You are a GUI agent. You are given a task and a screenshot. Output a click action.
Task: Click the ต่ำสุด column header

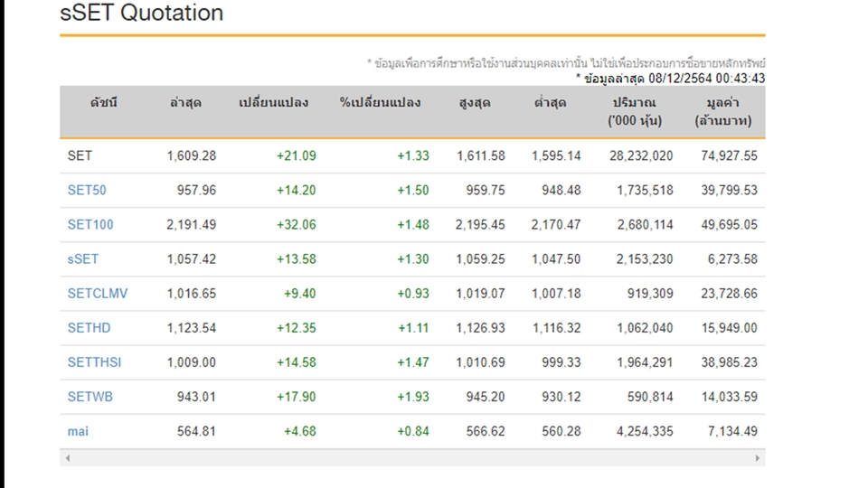click(550, 103)
